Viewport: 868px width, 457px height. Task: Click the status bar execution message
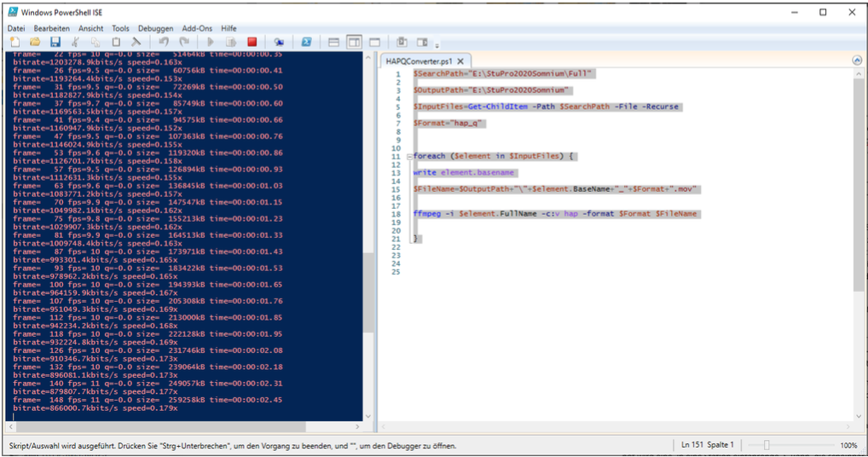coord(233,445)
